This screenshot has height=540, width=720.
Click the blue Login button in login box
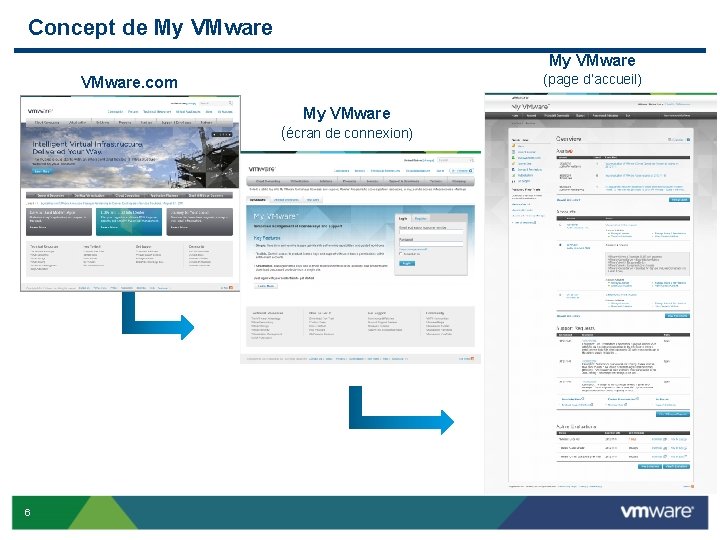point(407,263)
